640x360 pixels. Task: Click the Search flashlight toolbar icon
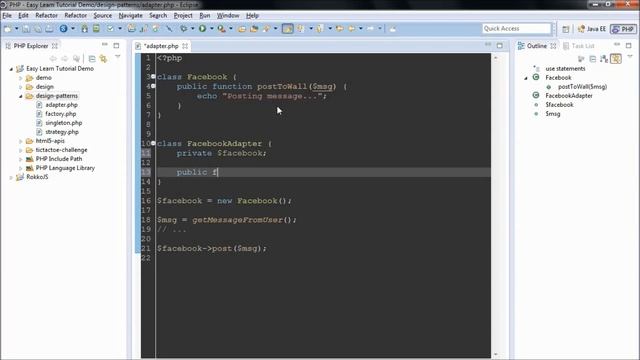[267, 29]
